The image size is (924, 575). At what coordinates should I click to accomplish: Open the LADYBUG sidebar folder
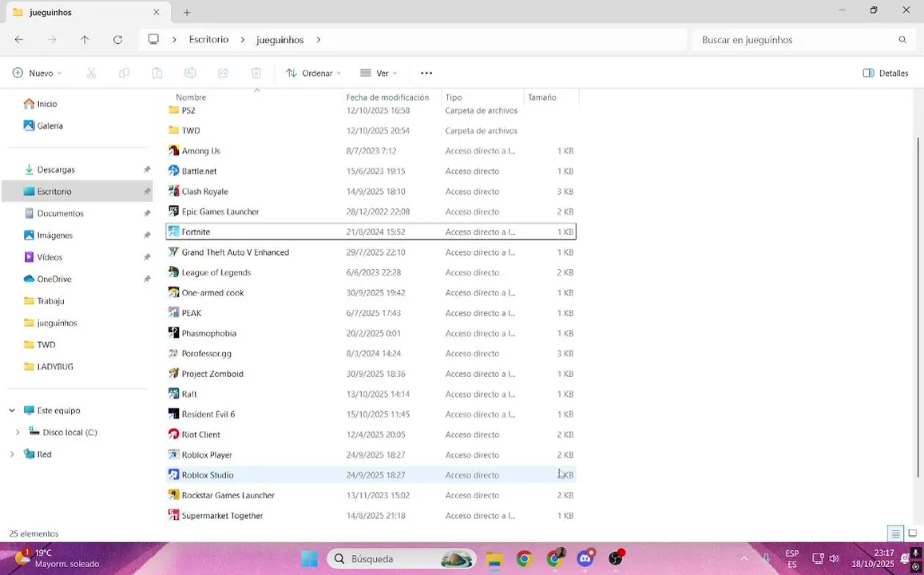tap(55, 367)
